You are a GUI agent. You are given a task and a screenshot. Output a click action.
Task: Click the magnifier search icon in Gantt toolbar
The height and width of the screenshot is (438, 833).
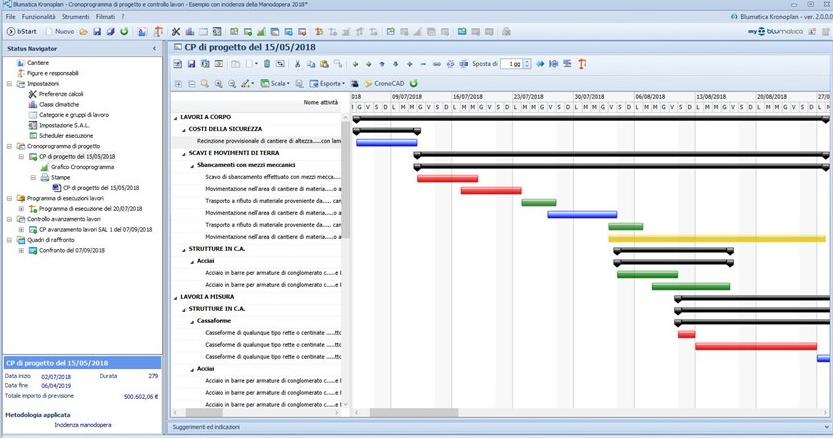click(x=203, y=83)
